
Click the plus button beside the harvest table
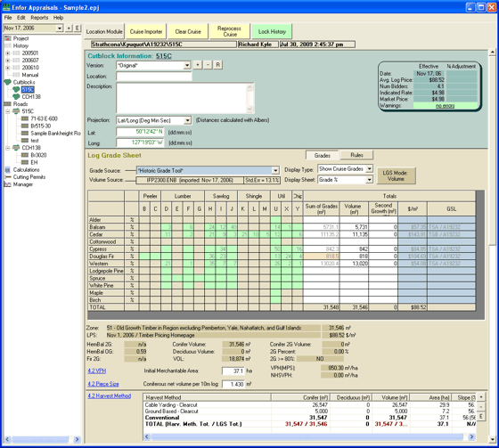point(481,396)
